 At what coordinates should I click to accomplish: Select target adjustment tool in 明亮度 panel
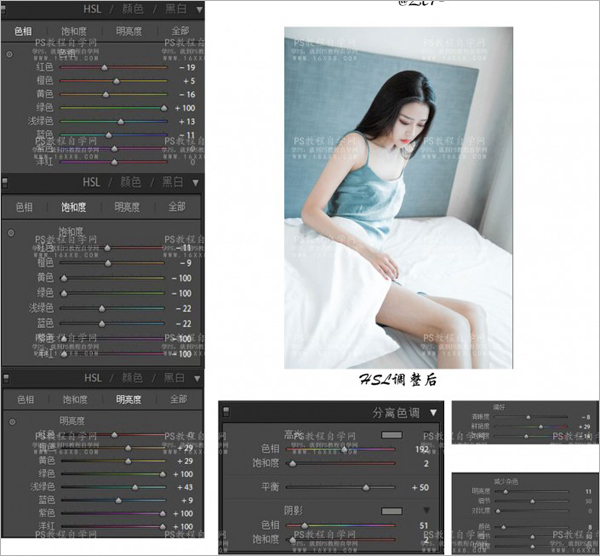[x=12, y=422]
